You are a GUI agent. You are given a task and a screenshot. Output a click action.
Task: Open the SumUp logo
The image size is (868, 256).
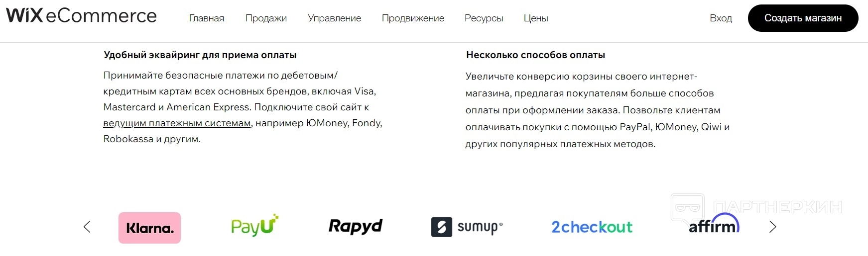[x=467, y=227]
